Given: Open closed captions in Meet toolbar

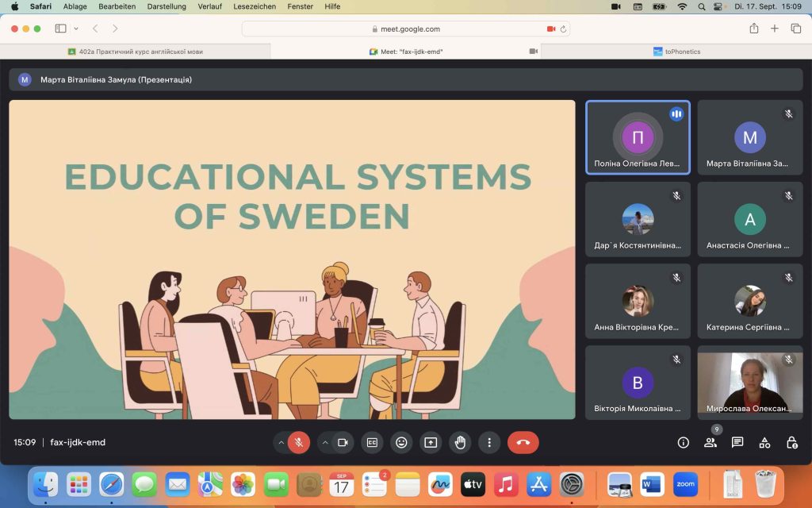Looking at the screenshot, I should (372, 442).
